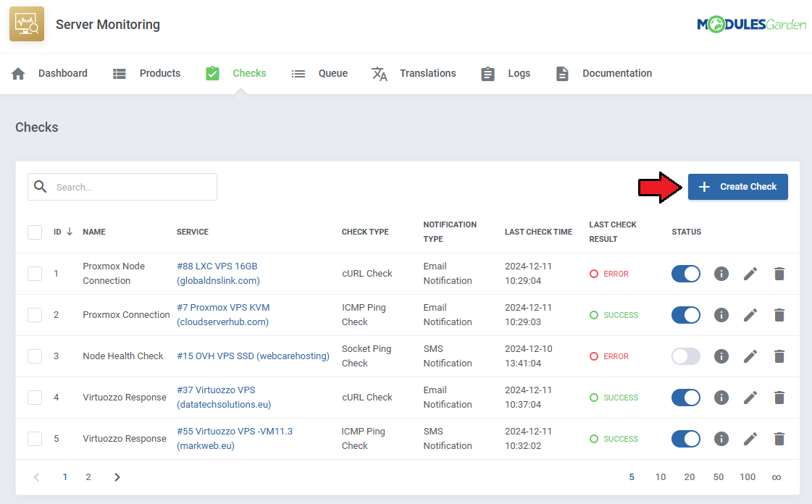This screenshot has height=504, width=812.
Task: Open the Checks tab
Action: pos(236,73)
